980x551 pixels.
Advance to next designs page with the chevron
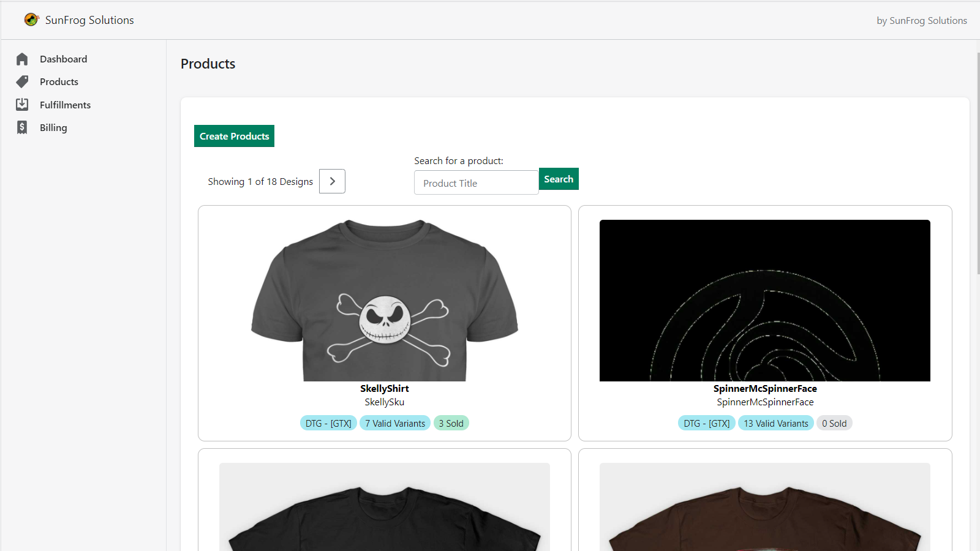click(x=332, y=181)
